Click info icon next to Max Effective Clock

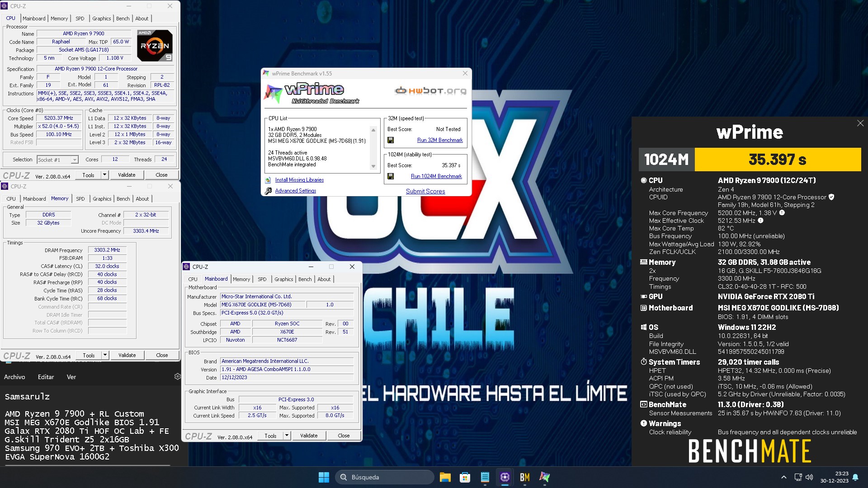tap(760, 221)
